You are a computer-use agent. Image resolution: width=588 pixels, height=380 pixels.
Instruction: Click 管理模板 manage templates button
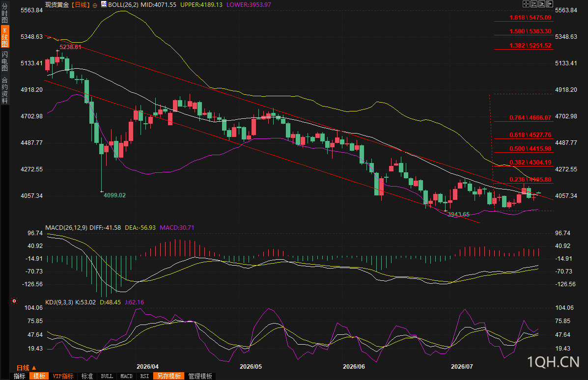[x=200, y=376]
